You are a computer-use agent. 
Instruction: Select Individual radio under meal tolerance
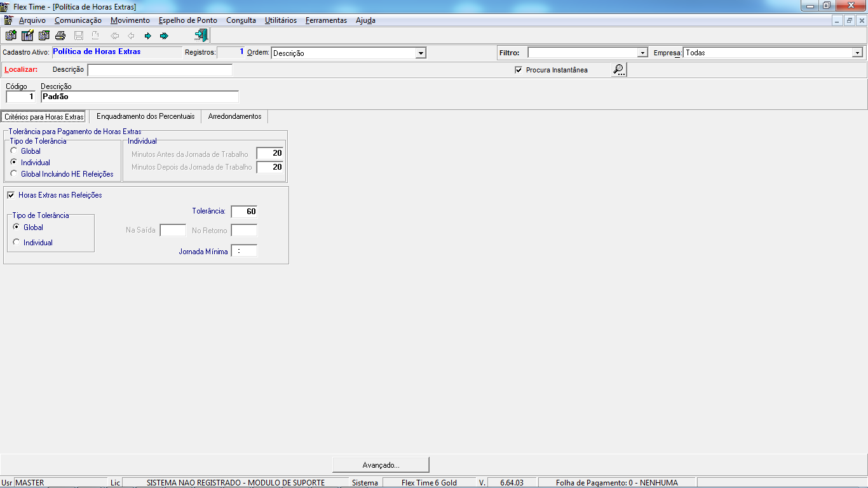pyautogui.click(x=17, y=243)
